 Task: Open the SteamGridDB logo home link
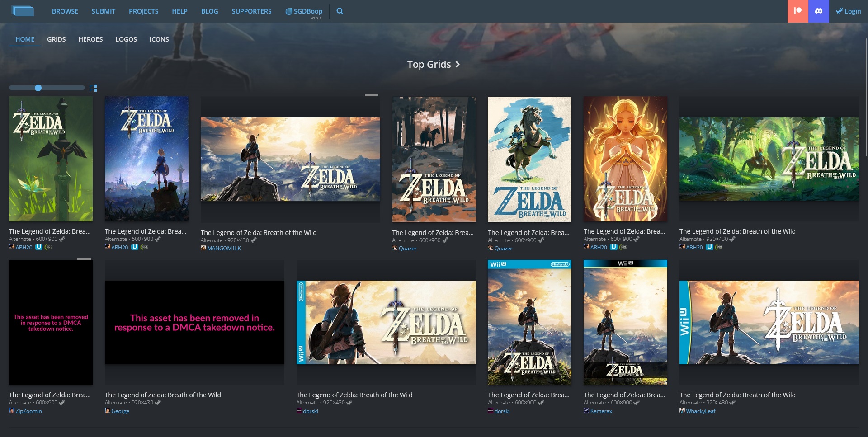(23, 11)
